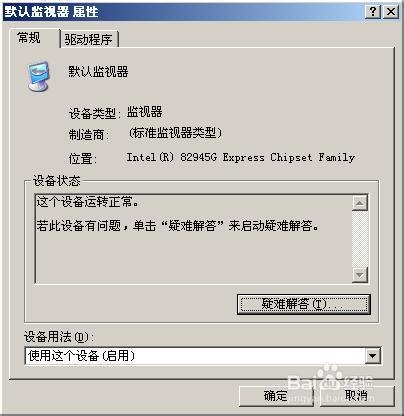Click the 默认监视器 device name label
This screenshot has width=404, height=416.
[x=98, y=71]
